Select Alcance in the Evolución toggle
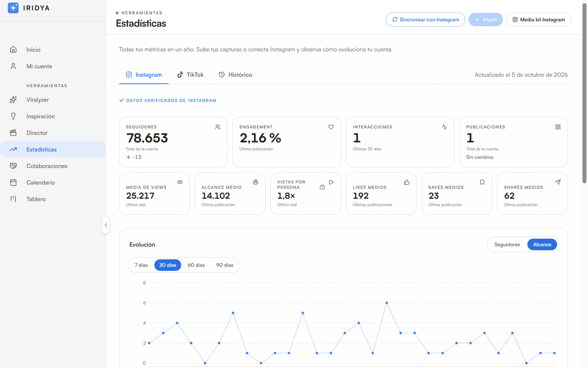 pos(542,245)
